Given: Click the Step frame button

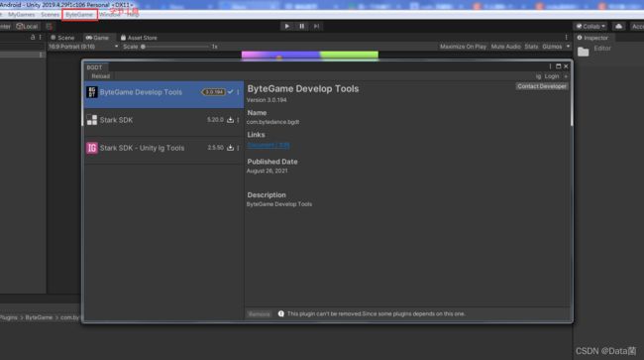Looking at the screenshot, I should click(316, 27).
